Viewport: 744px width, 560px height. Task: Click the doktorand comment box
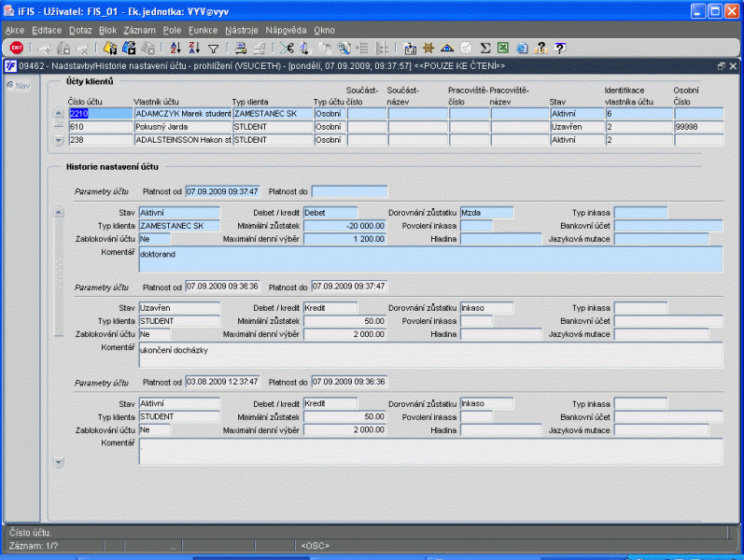pyautogui.click(x=430, y=259)
